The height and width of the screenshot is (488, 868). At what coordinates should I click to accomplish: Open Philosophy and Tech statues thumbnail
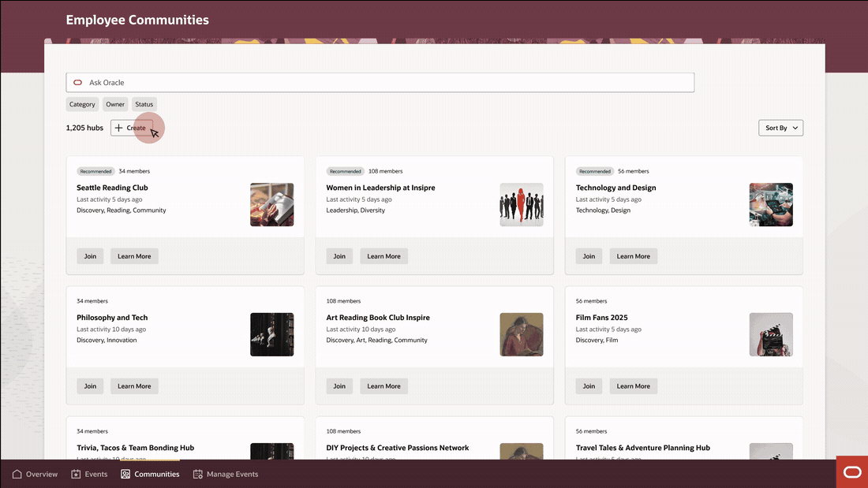[271, 335]
